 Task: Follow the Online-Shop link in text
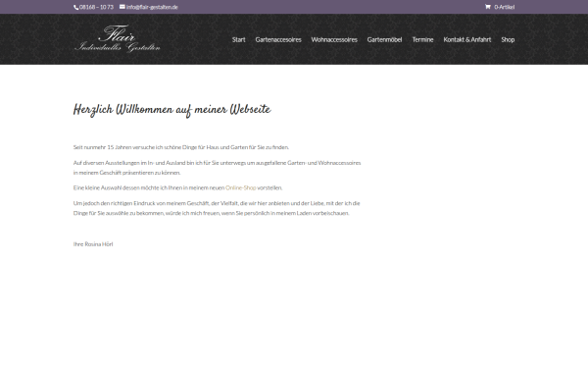tap(241, 187)
